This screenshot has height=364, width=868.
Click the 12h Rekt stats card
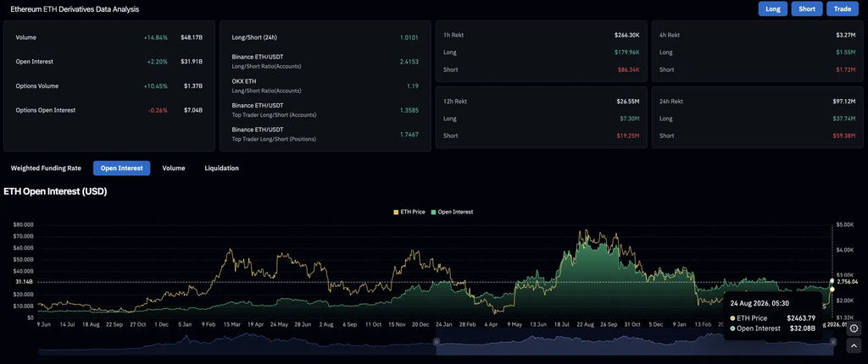(542, 118)
